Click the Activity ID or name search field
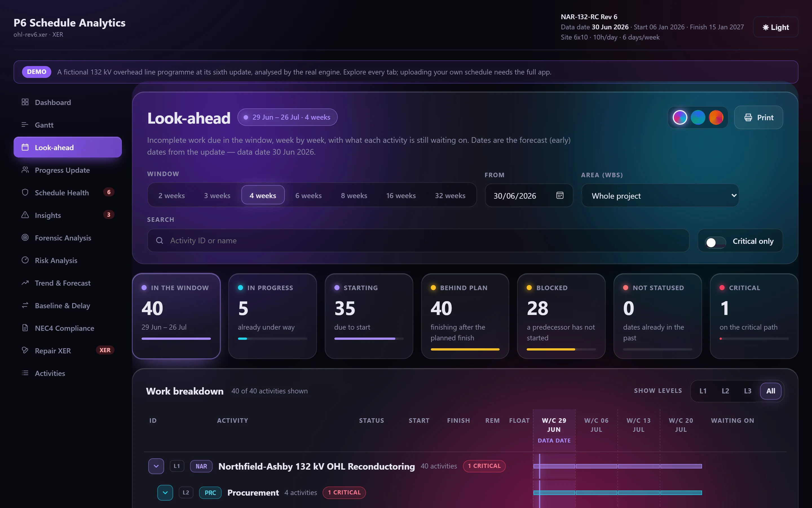 click(418, 240)
